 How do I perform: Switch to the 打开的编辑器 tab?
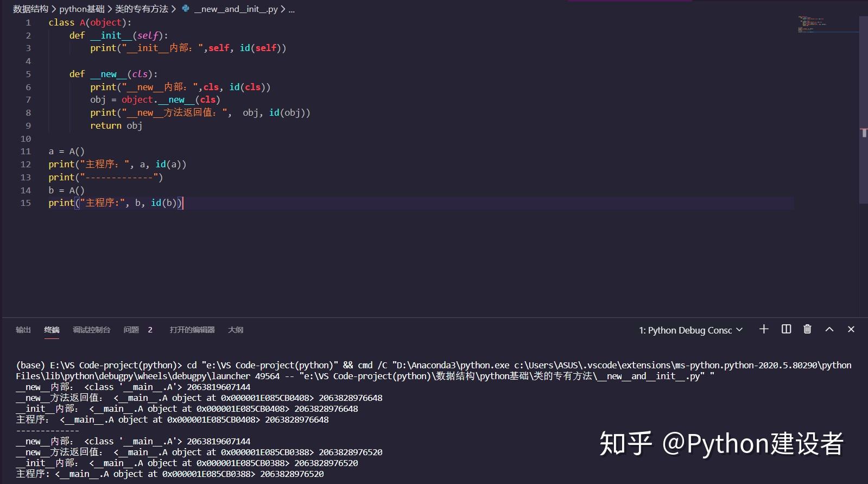point(192,330)
